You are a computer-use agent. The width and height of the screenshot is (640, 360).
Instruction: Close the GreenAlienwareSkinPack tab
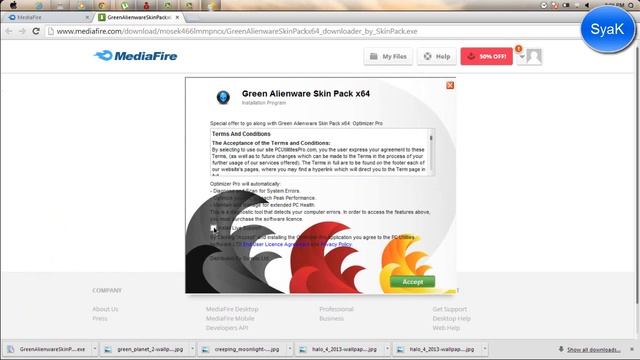click(x=177, y=18)
